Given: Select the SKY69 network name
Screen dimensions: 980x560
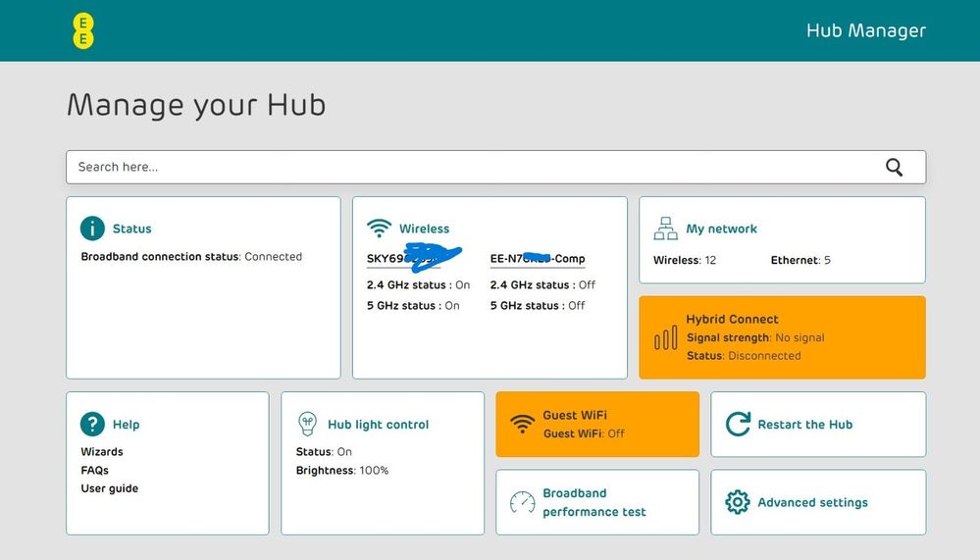Looking at the screenshot, I should coord(404,259).
